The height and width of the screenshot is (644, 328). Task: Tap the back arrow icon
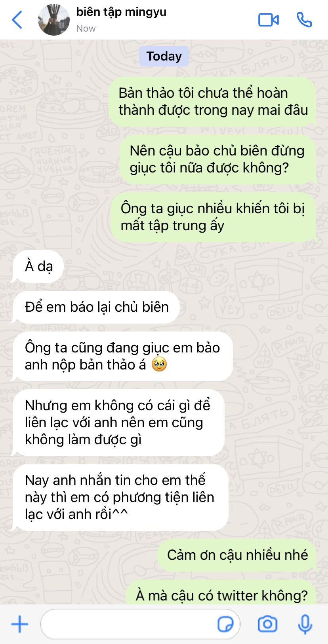(17, 20)
